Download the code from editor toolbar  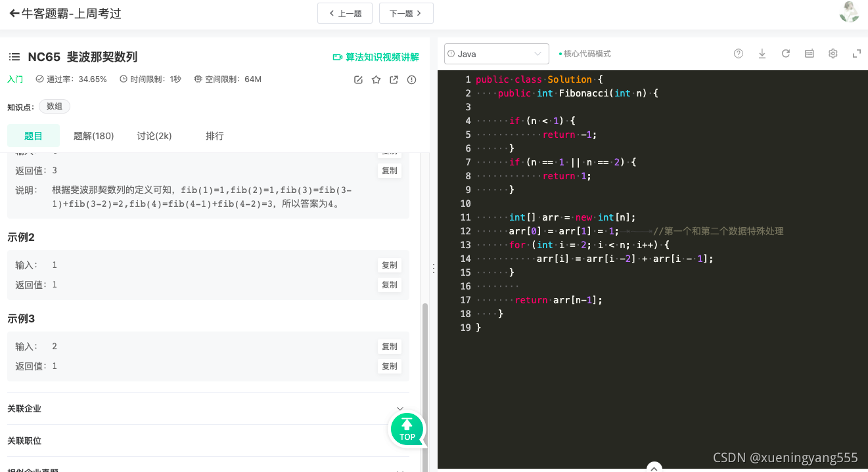(762, 54)
